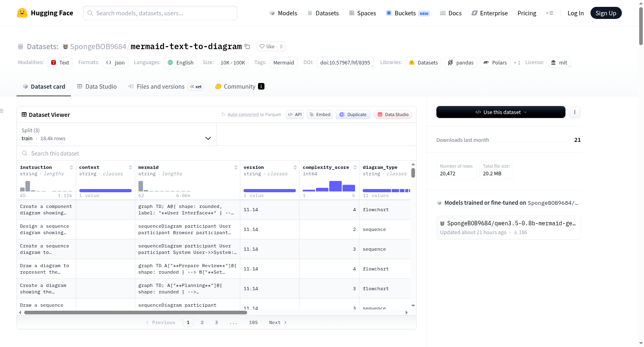Go to the Next page of rows
This screenshot has height=347, width=644.
(x=278, y=322)
